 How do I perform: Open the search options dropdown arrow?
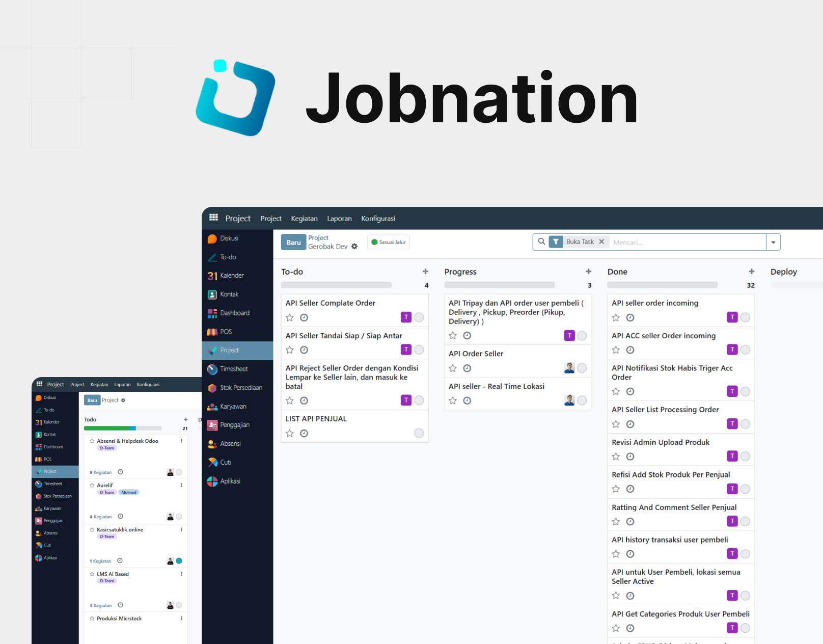773,242
